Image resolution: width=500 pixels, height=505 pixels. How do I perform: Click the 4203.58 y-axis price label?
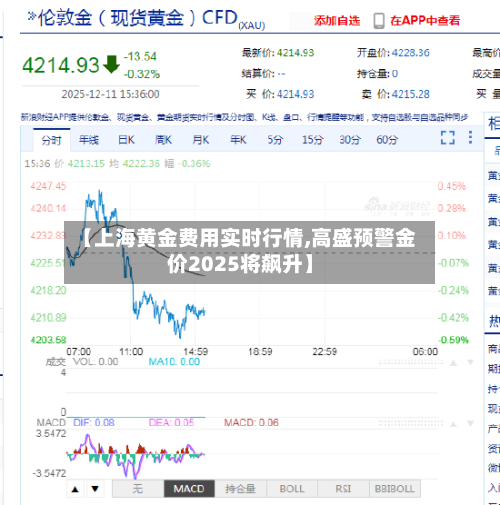48,340
